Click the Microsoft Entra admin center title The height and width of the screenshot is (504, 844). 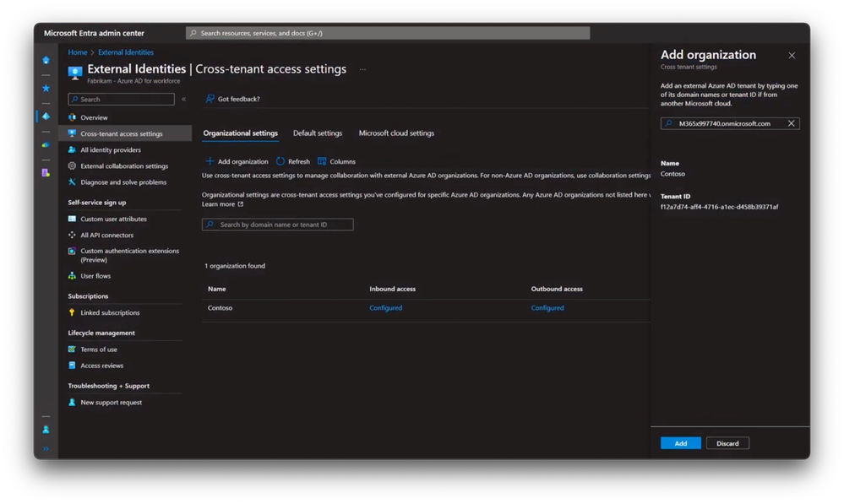[x=94, y=33]
